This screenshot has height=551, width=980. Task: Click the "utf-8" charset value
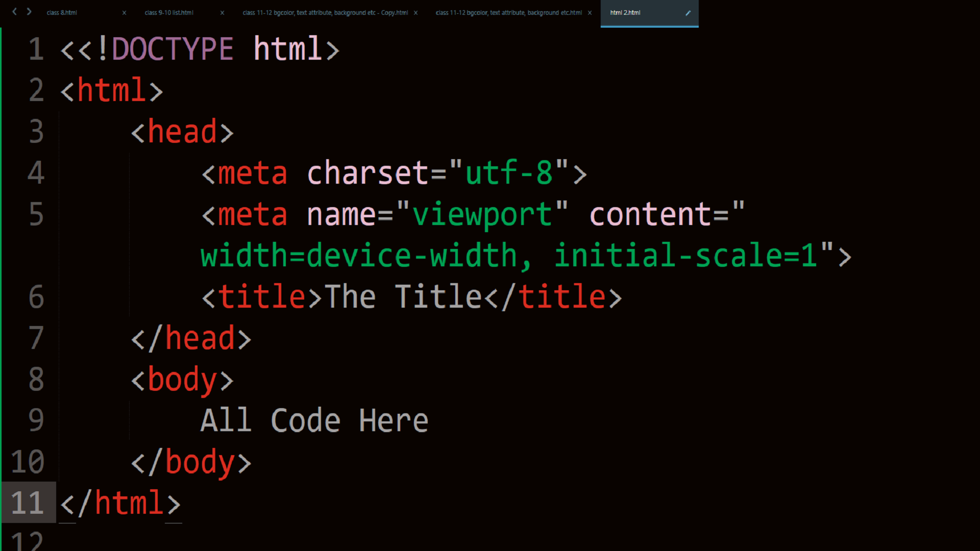point(509,173)
